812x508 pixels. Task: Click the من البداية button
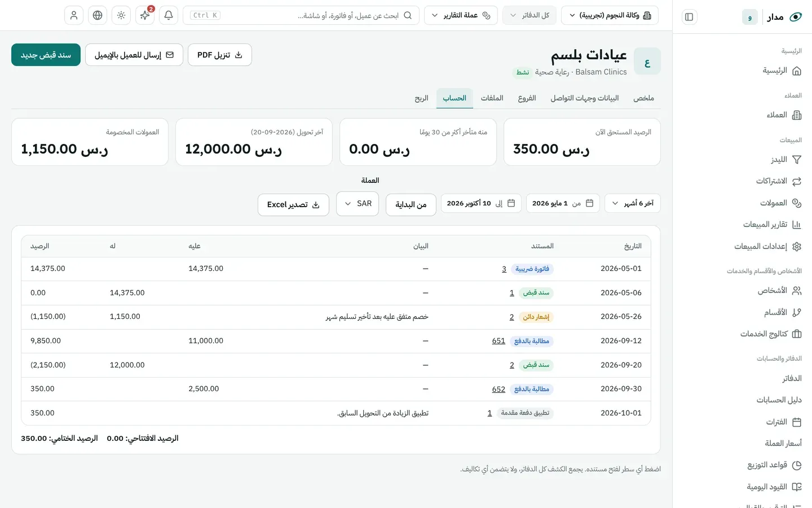pos(411,205)
